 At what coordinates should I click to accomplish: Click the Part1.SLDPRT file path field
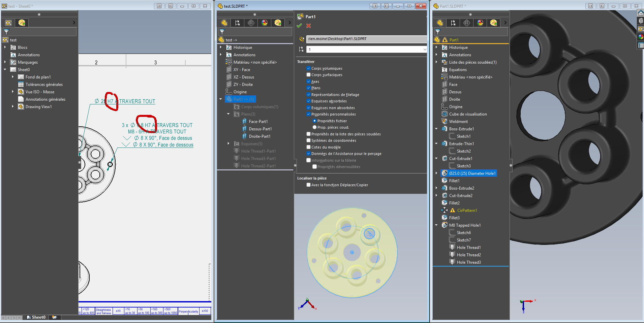pos(366,39)
